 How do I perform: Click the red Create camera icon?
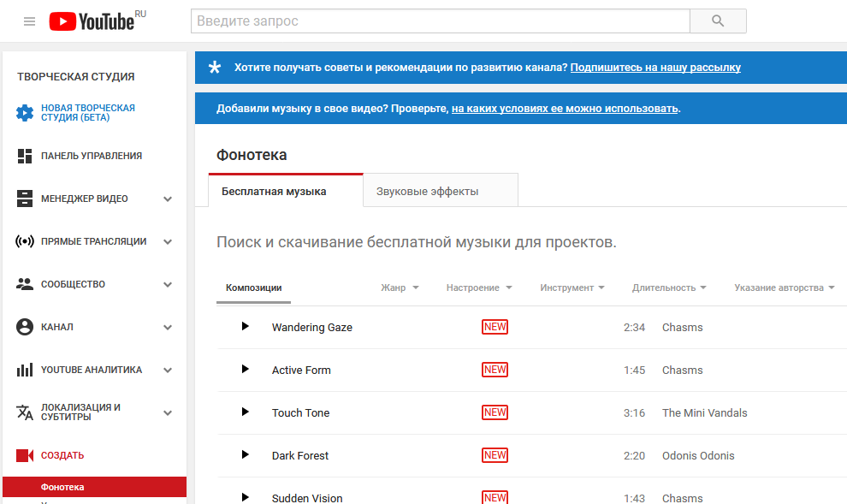25,455
